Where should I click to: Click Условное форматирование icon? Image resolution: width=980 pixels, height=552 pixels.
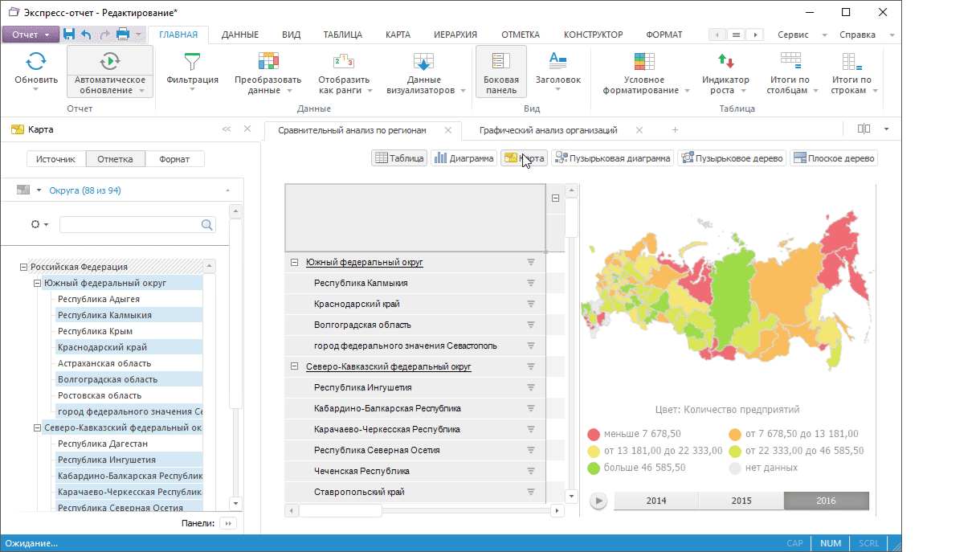tap(644, 61)
